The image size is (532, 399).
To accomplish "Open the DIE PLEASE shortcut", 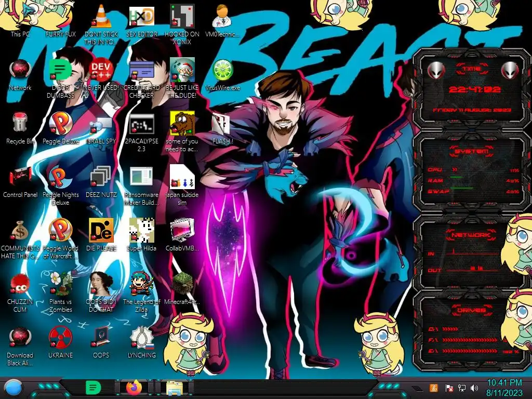I will (x=101, y=235).
